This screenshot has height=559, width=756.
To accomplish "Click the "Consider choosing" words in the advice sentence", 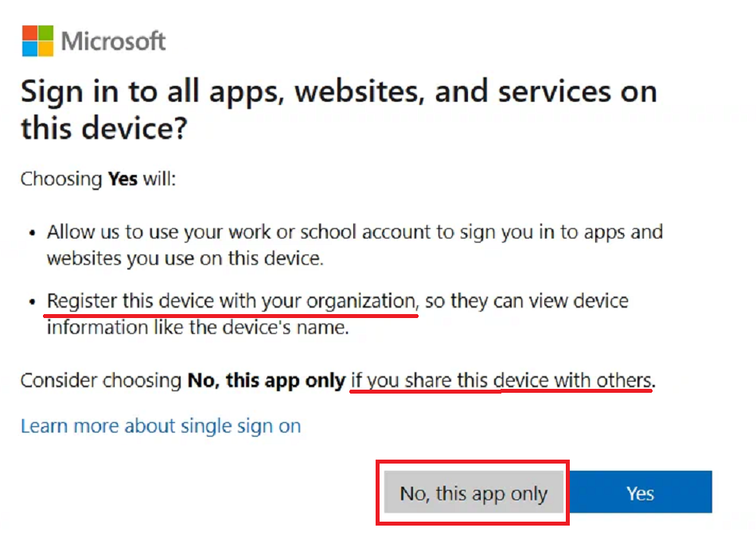I will point(101,381).
